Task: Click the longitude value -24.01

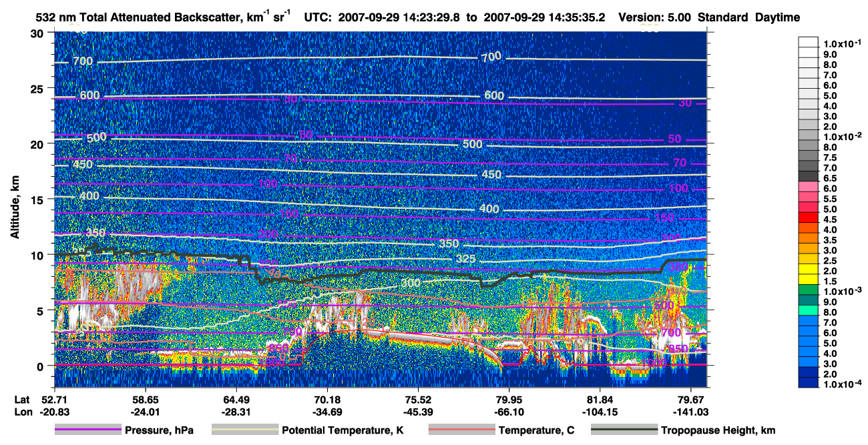Action: click(x=145, y=412)
